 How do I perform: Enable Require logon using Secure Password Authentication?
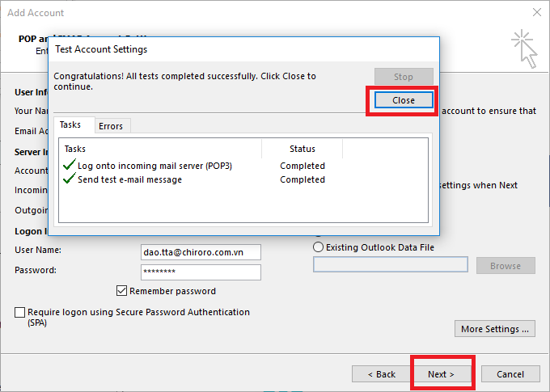(20, 313)
